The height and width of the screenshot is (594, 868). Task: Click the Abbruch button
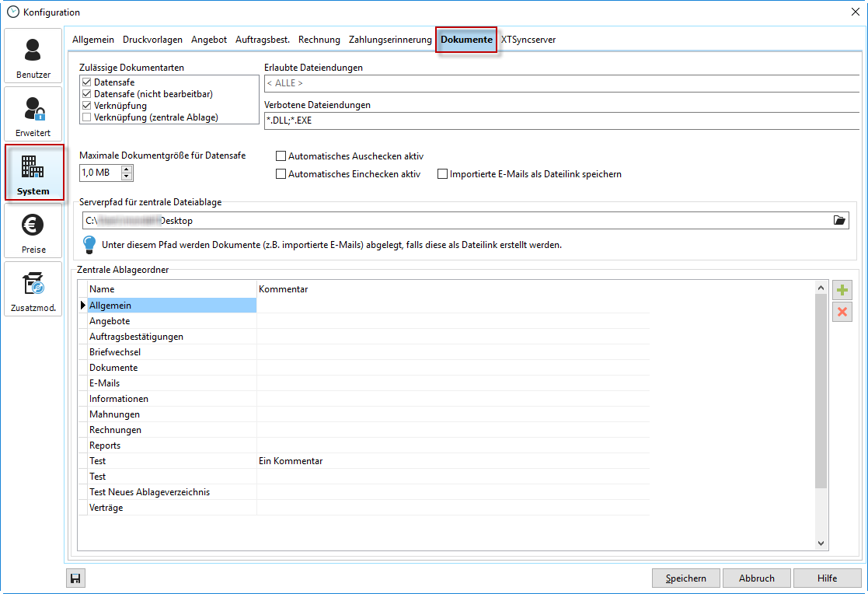tap(756, 578)
